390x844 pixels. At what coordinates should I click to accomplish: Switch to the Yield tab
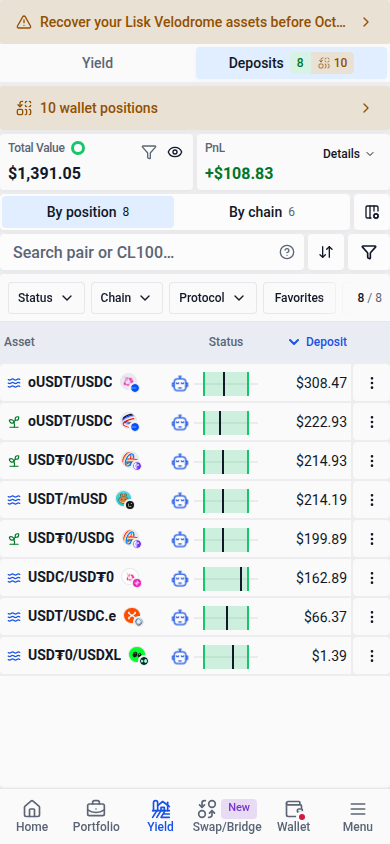pos(97,63)
